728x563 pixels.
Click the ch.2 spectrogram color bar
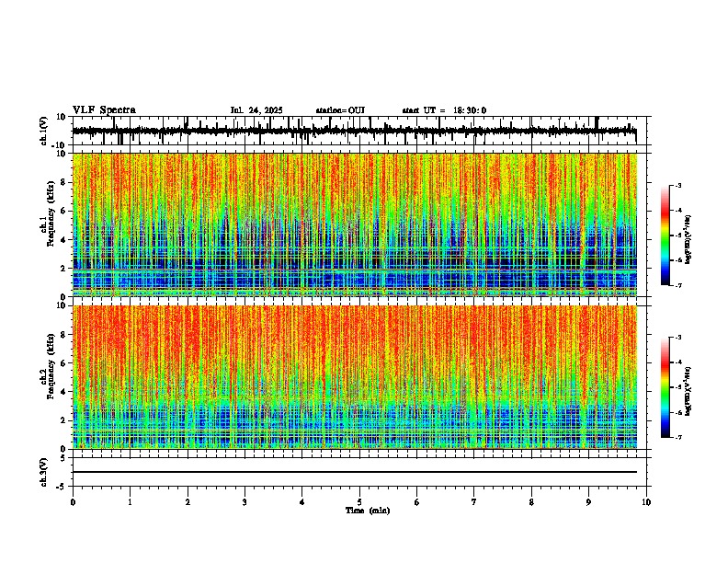coord(665,387)
